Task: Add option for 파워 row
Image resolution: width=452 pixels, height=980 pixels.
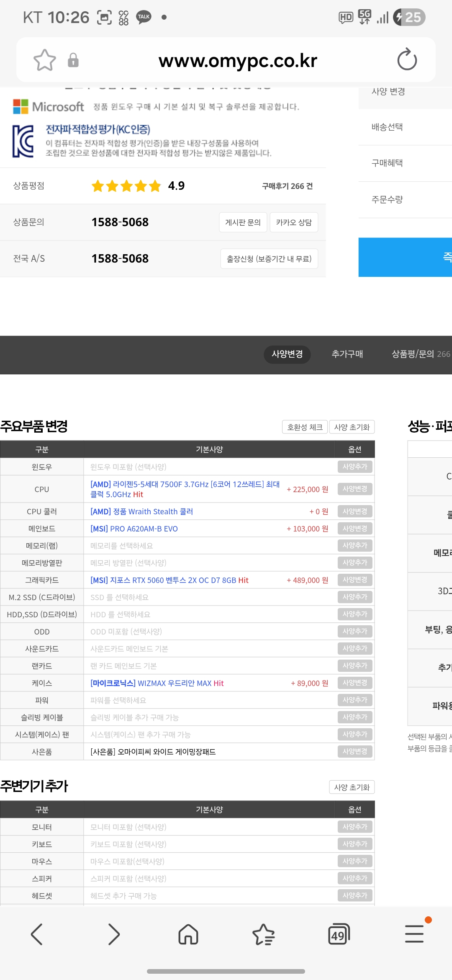Action: pyautogui.click(x=355, y=700)
